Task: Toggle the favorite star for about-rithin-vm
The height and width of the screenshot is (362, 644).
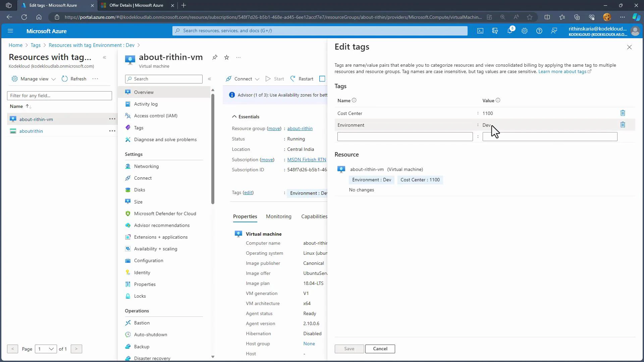Action: [x=226, y=57]
